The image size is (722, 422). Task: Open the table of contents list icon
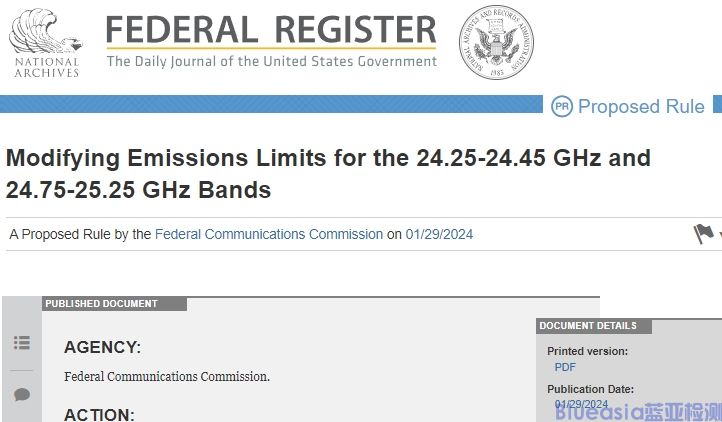21,343
